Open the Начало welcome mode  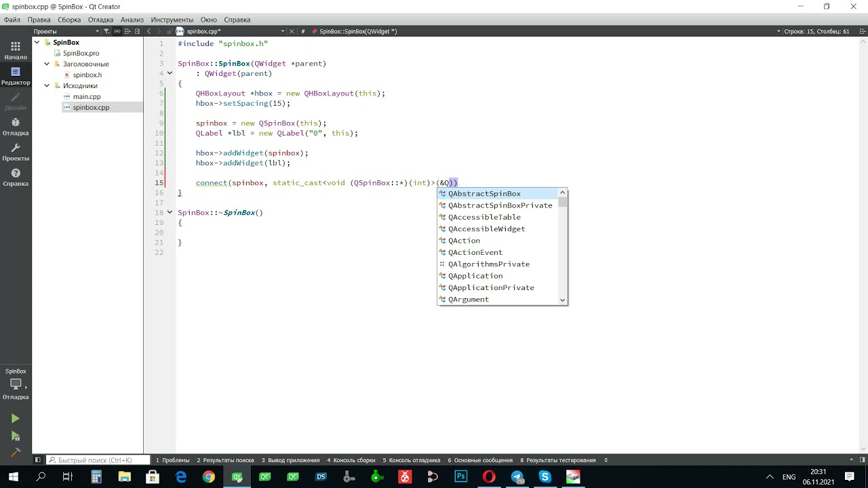tap(16, 50)
